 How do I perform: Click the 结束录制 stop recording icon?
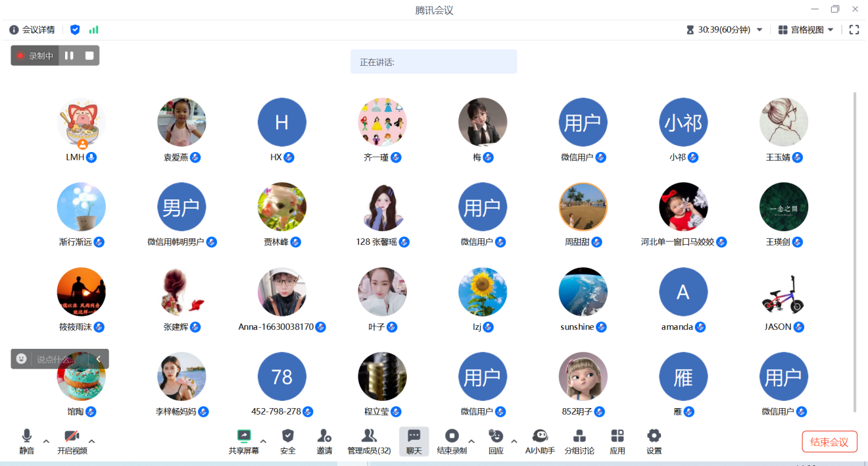pyautogui.click(x=452, y=436)
